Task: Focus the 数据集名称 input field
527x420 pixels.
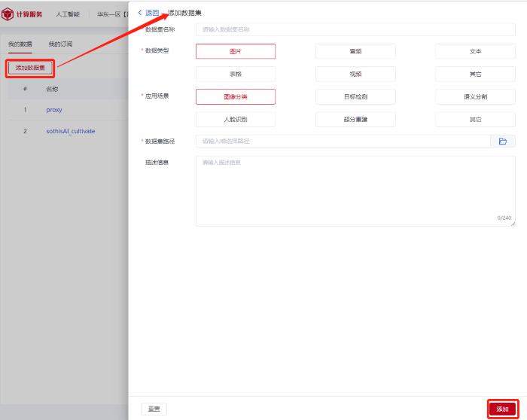Action: [x=355, y=29]
